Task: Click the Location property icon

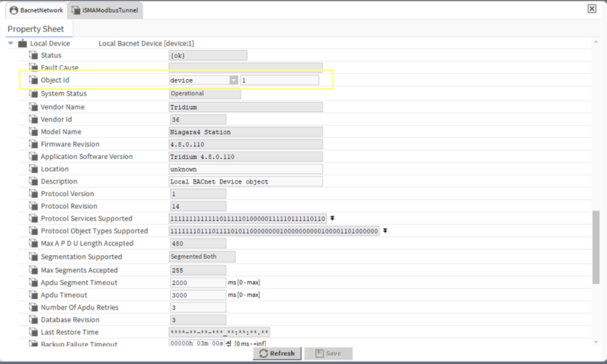Action: coord(33,169)
